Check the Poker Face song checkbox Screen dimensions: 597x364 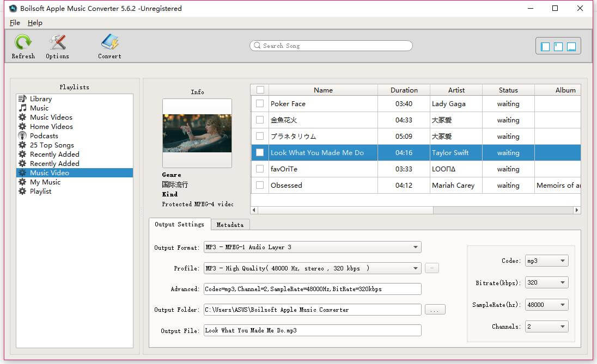pos(260,103)
